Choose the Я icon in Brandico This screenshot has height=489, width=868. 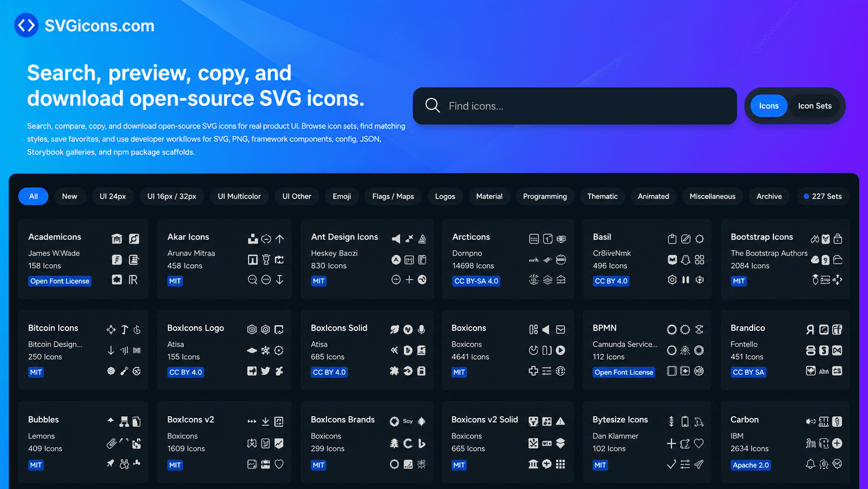point(810,329)
